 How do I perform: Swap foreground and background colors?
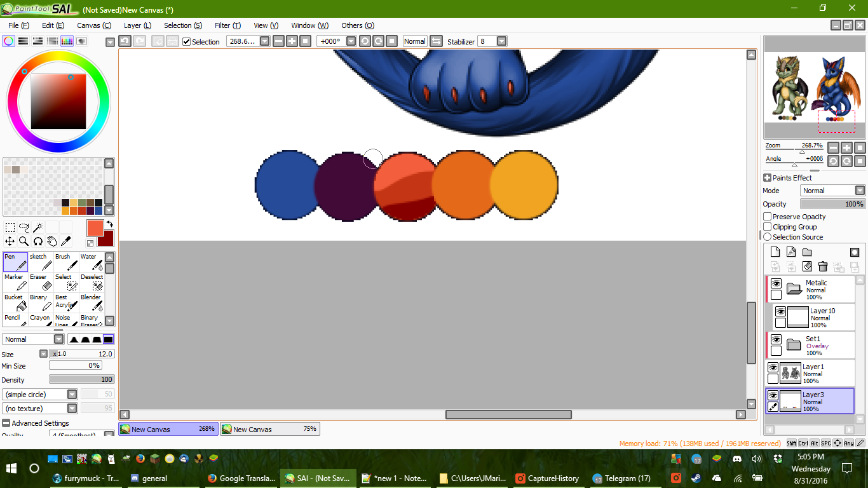pos(109,224)
